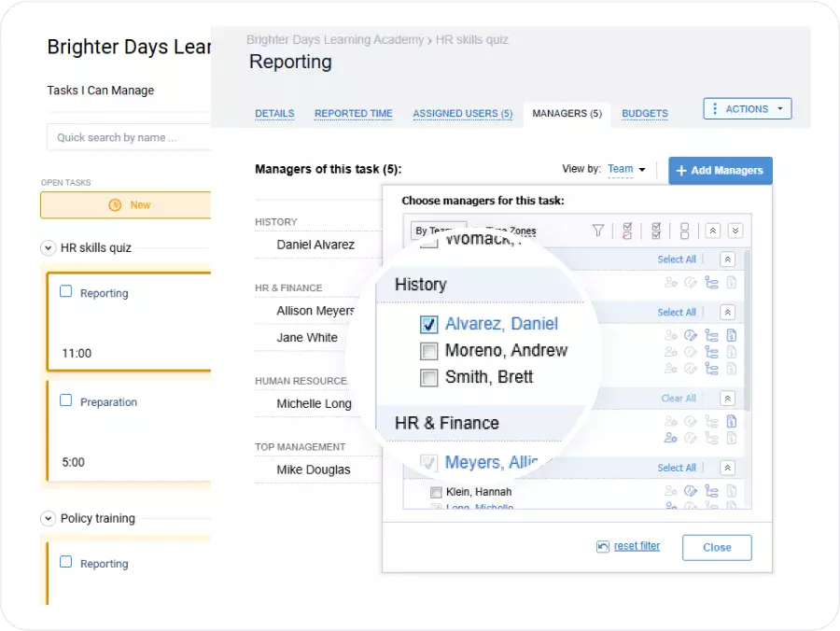Open the ACTIONS dropdown menu
This screenshot has width=840, height=631.
tap(747, 108)
